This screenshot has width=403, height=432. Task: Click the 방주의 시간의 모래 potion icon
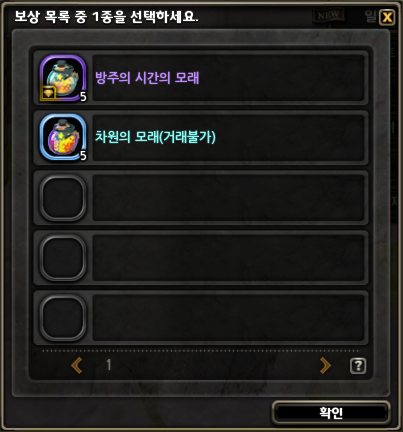63,78
